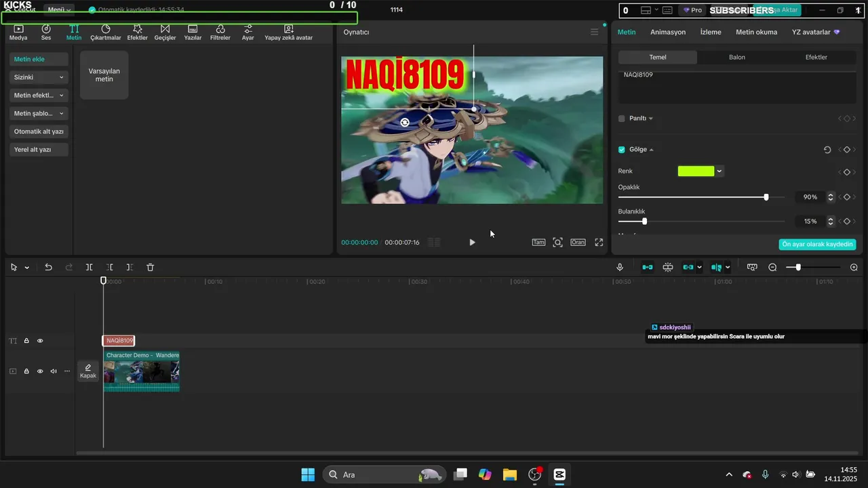
Task: Enable the Parıltı glow checkbox
Action: pos(622,119)
